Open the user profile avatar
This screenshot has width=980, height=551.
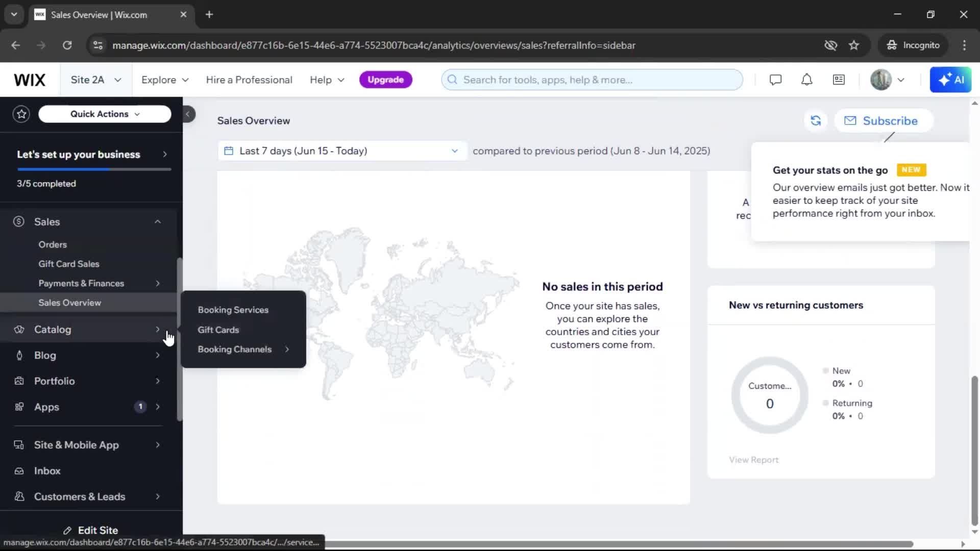pos(880,80)
